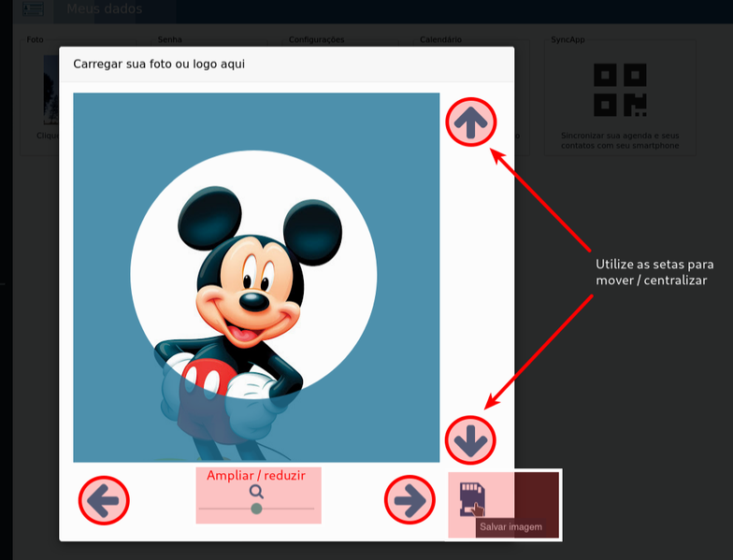Click the zoom slider handle
The image size is (733, 560).
(256, 509)
